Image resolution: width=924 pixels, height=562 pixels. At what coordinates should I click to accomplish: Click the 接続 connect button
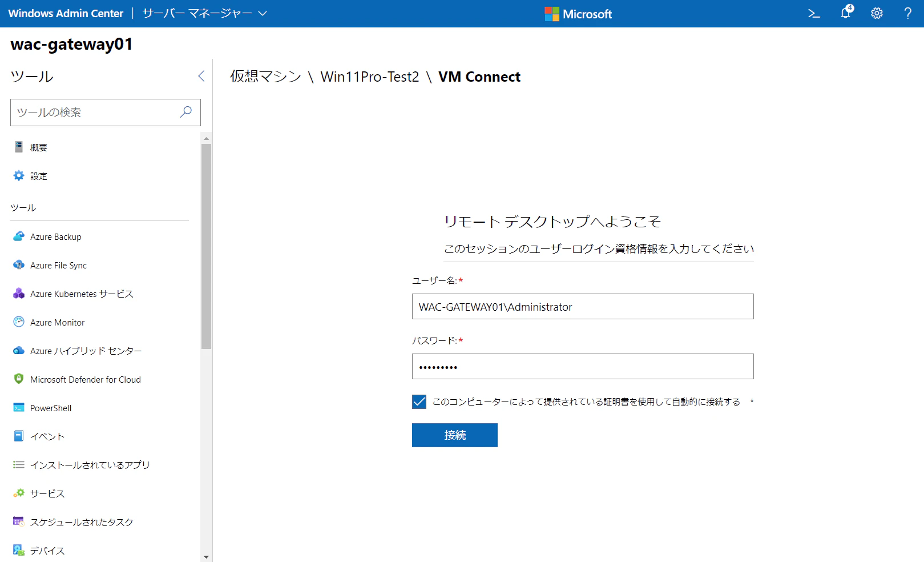coord(455,435)
